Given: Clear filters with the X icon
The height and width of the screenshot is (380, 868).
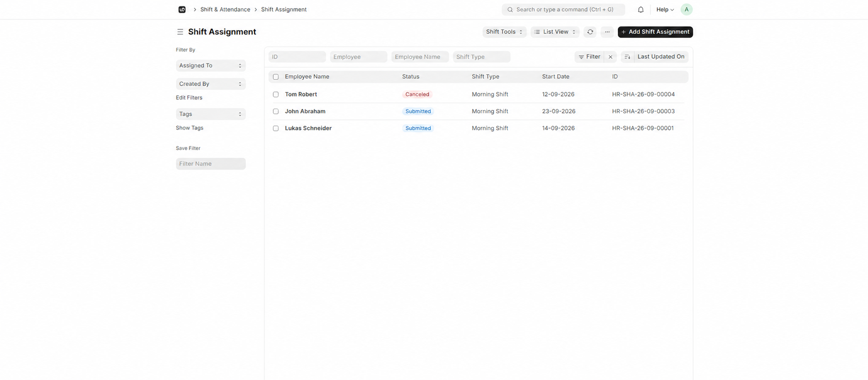Looking at the screenshot, I should tap(610, 57).
